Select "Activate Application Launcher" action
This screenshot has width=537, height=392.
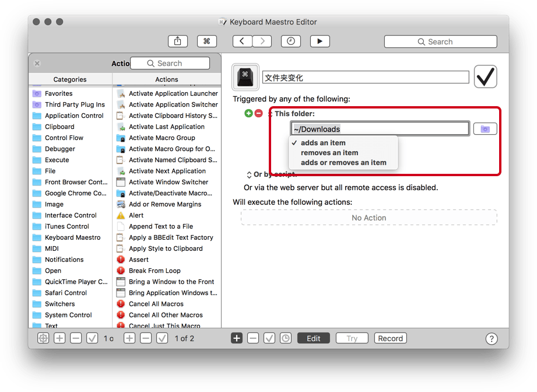click(173, 93)
